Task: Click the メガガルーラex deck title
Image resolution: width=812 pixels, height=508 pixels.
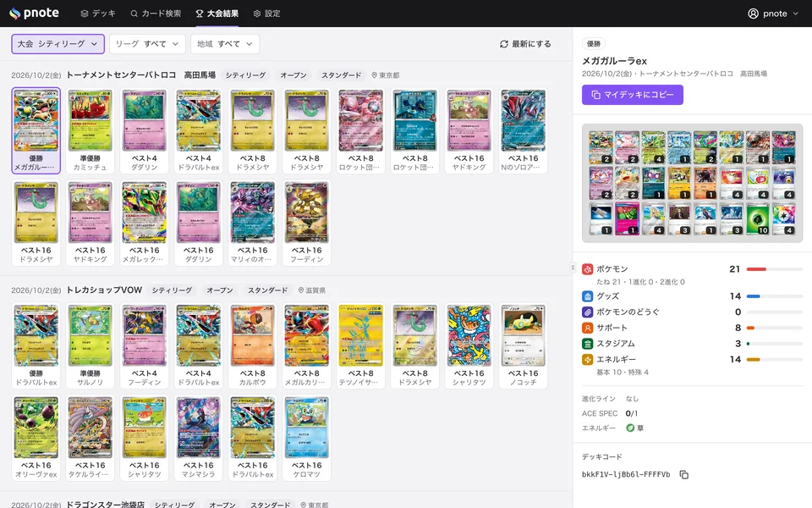Action: (x=614, y=61)
